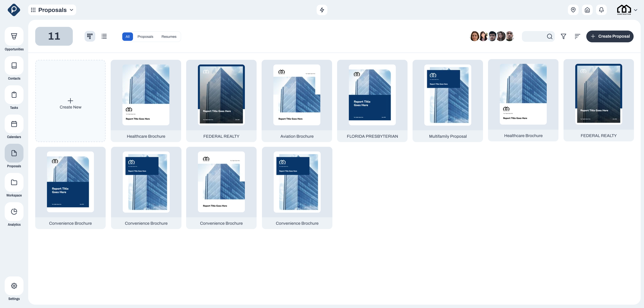Viewport: 644px width, 308px height.
Task: Click the Create Proposal button
Action: [x=610, y=36]
